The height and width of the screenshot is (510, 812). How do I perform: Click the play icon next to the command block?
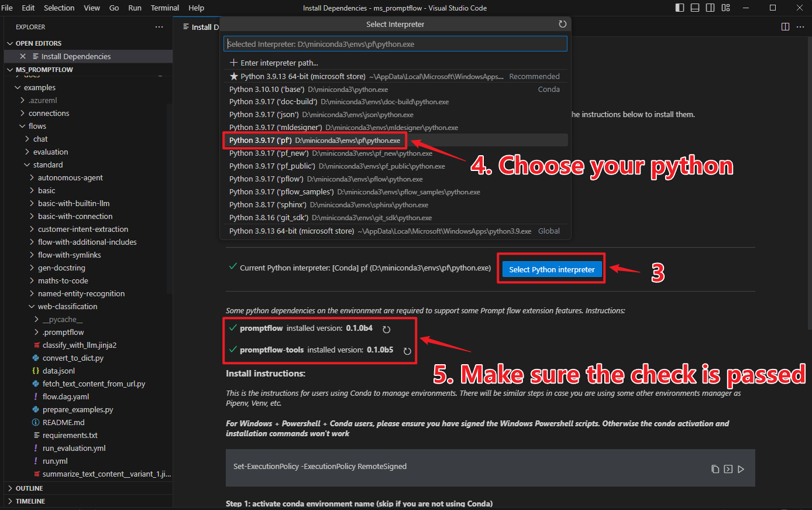[x=741, y=468]
